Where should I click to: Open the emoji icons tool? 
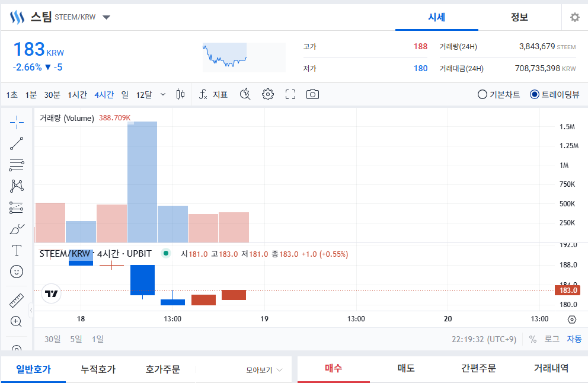click(x=17, y=272)
